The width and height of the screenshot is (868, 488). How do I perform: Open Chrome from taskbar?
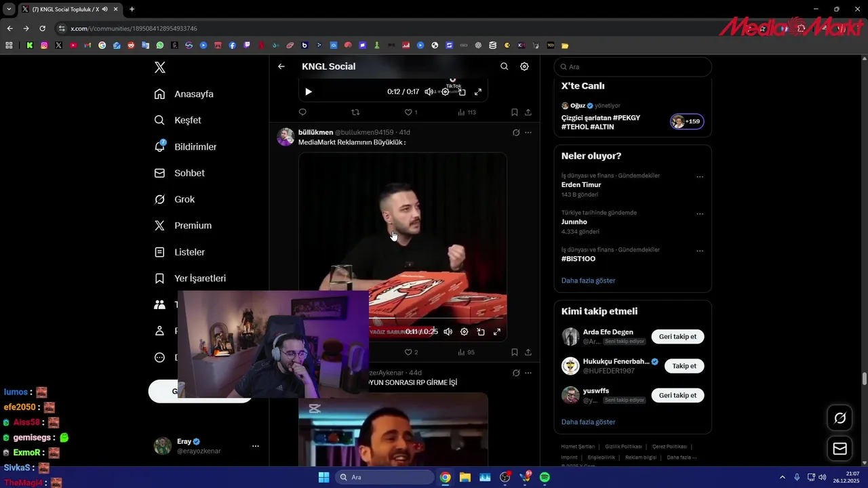(445, 477)
